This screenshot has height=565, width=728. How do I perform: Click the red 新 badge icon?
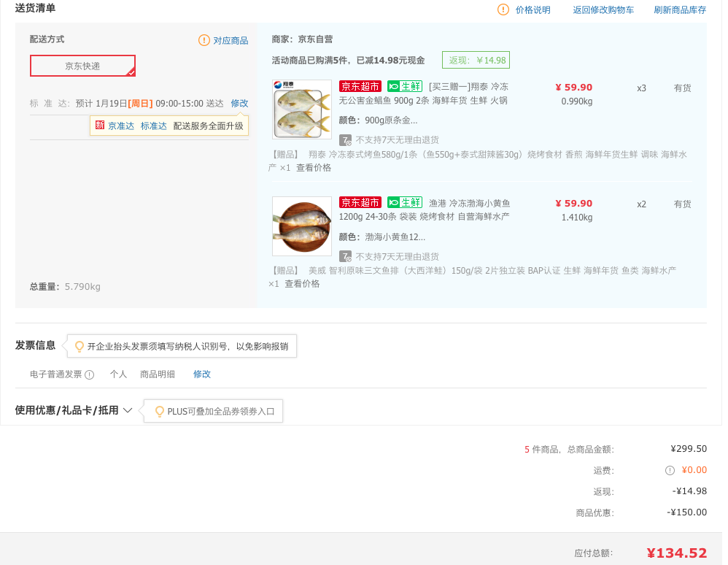coord(100,125)
